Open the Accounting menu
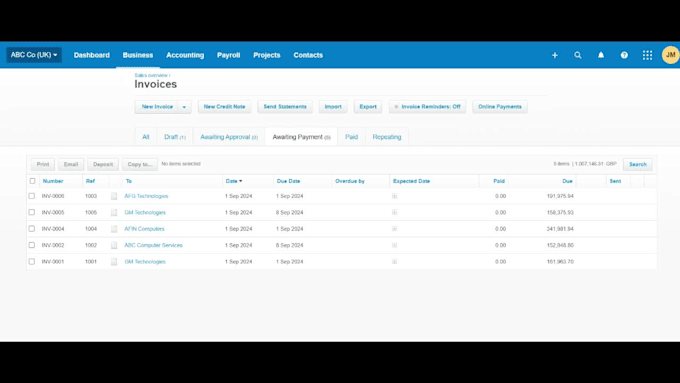Image resolution: width=680 pixels, height=383 pixels. pyautogui.click(x=185, y=55)
